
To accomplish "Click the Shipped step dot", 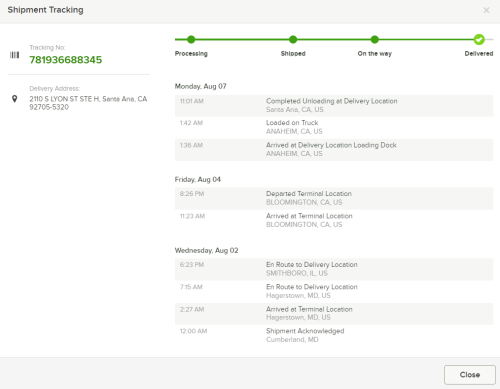I will tap(293, 39).
